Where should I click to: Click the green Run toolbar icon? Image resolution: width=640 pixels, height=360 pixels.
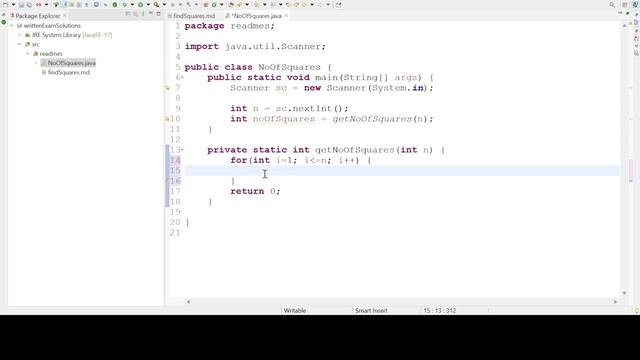pos(140,5)
